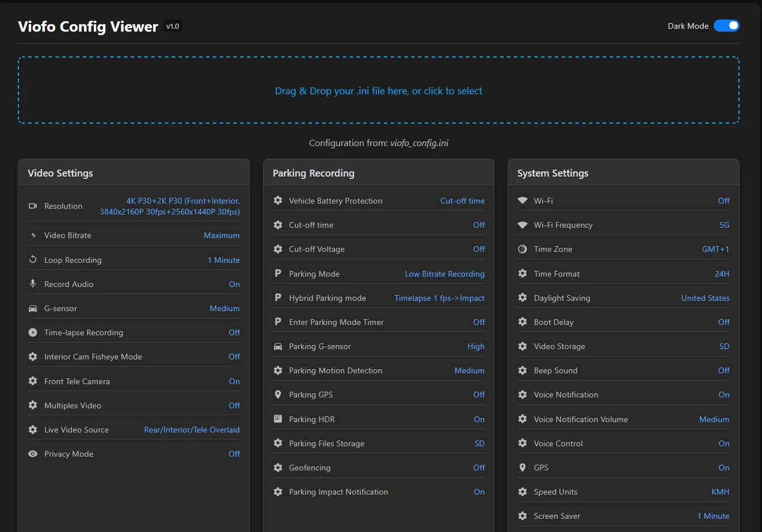The image size is (762, 532).
Task: Click the Parking Recording panel heading
Action: tap(314, 173)
